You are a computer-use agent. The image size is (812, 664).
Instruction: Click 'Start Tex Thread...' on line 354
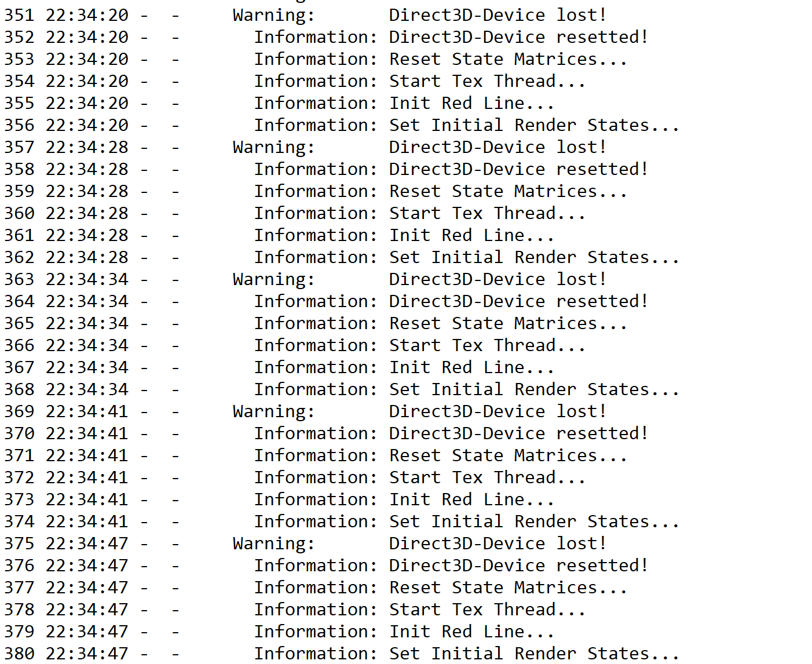[487, 81]
